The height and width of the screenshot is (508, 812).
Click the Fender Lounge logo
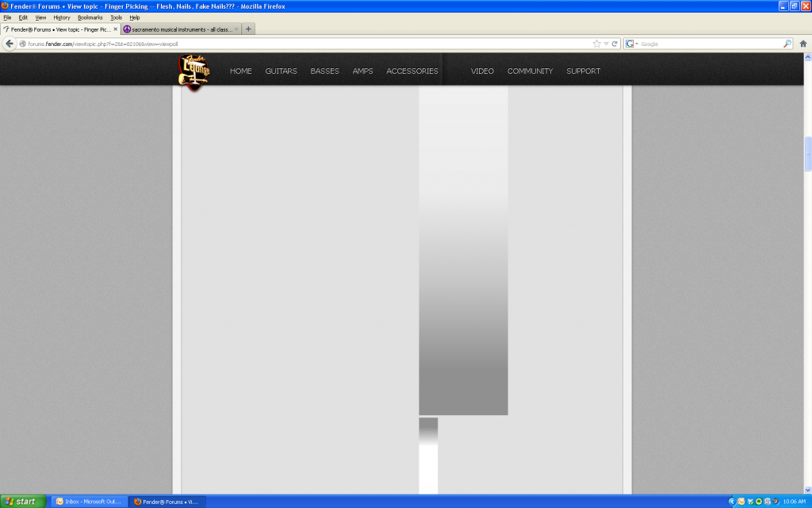coord(194,71)
